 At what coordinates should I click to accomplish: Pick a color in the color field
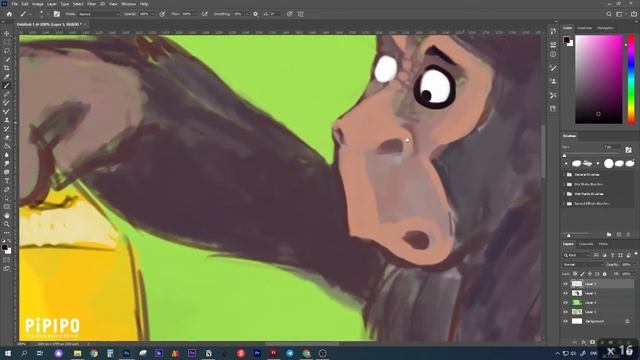(598, 79)
